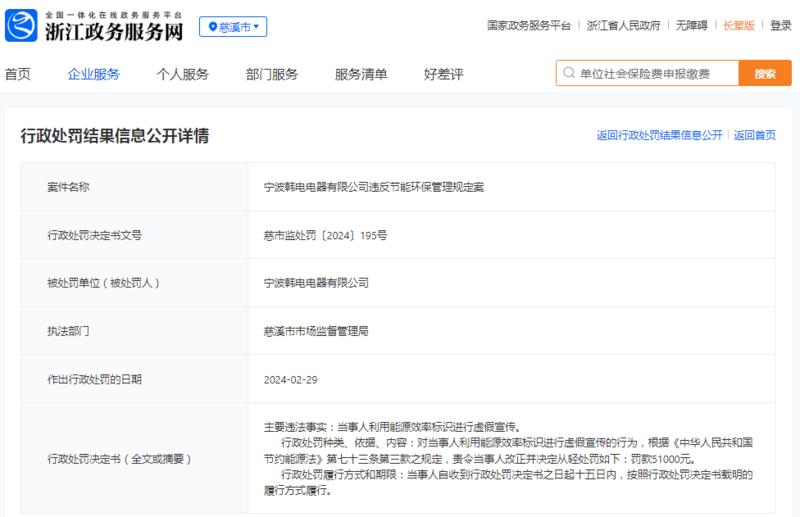Enable 无障碍 accessibility mode

click(x=691, y=26)
